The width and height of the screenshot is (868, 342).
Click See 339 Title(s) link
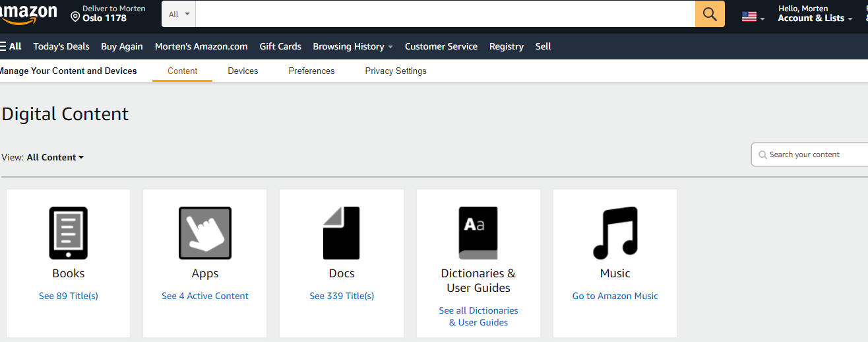[x=342, y=296]
